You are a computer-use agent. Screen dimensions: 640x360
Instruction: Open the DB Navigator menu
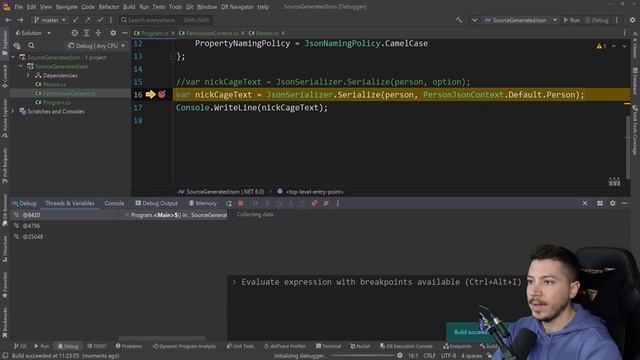(237, 7)
